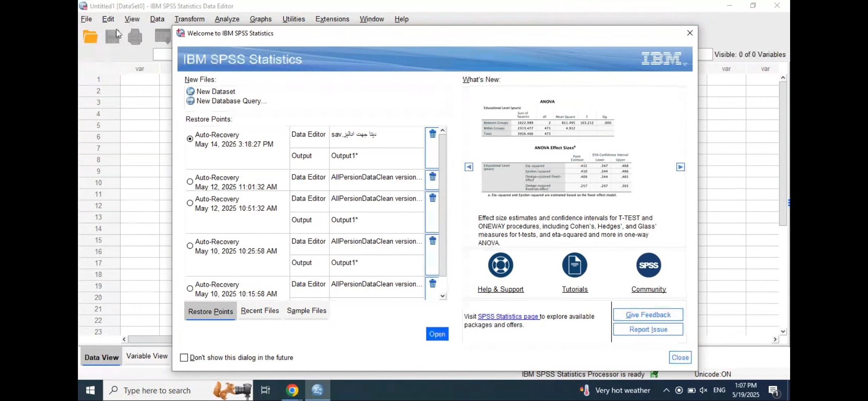Open the Extensions menu
This screenshot has height=401, width=868.
tap(332, 19)
